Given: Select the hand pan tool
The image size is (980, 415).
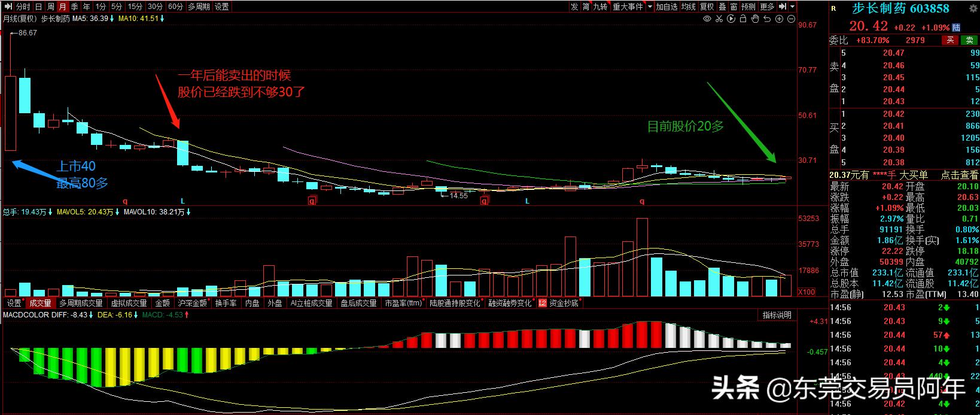Looking at the screenshot, I should point(755,19).
